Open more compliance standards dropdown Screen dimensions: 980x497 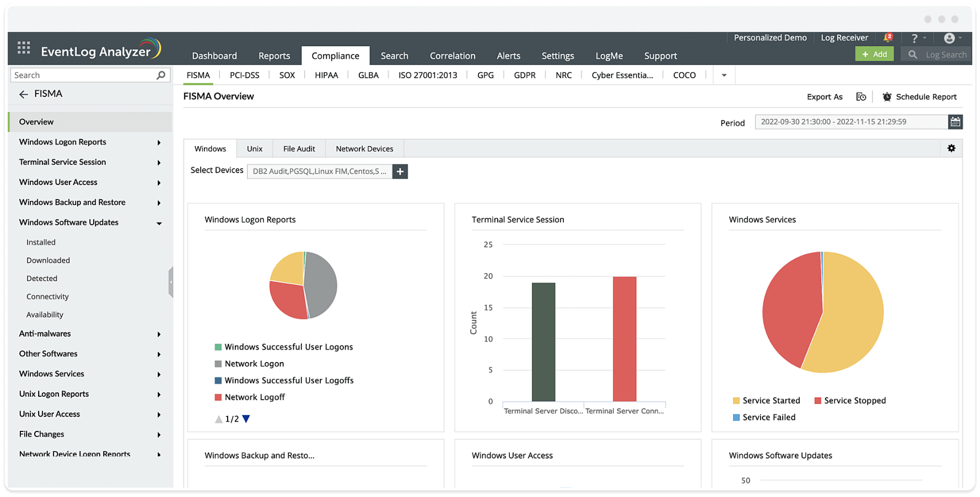[724, 75]
